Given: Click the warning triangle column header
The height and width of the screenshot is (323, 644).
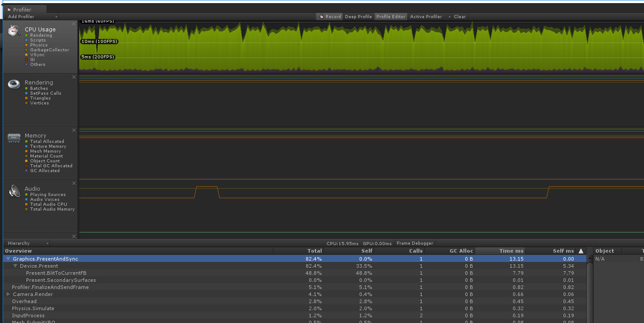Looking at the screenshot, I should 581,251.
